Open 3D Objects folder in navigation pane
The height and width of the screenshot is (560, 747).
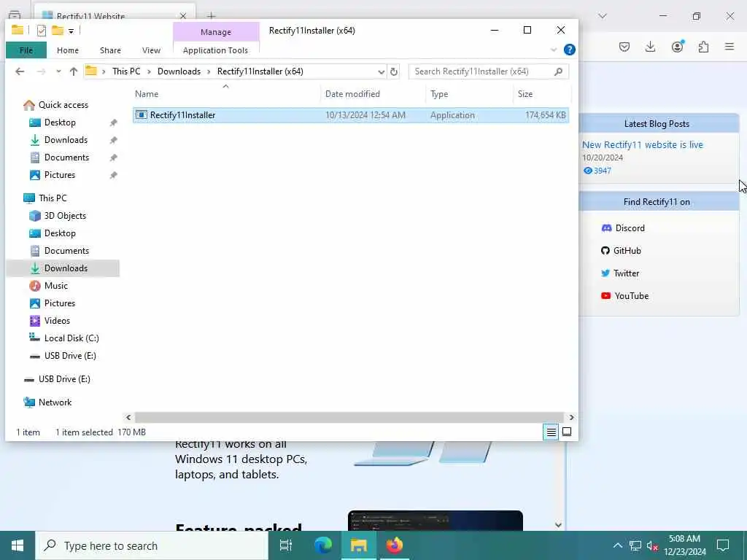click(65, 216)
